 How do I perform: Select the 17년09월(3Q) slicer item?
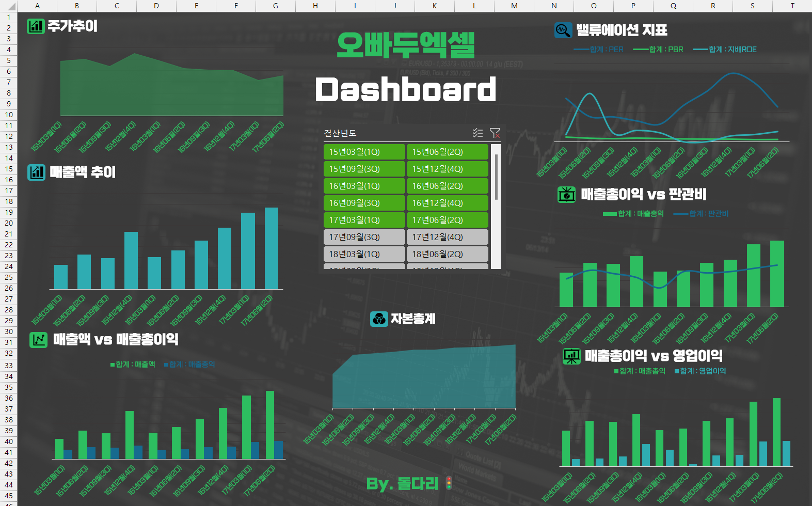(364, 237)
